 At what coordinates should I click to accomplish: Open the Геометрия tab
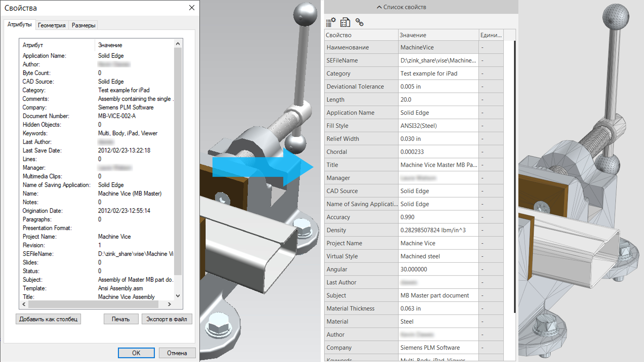(x=52, y=25)
